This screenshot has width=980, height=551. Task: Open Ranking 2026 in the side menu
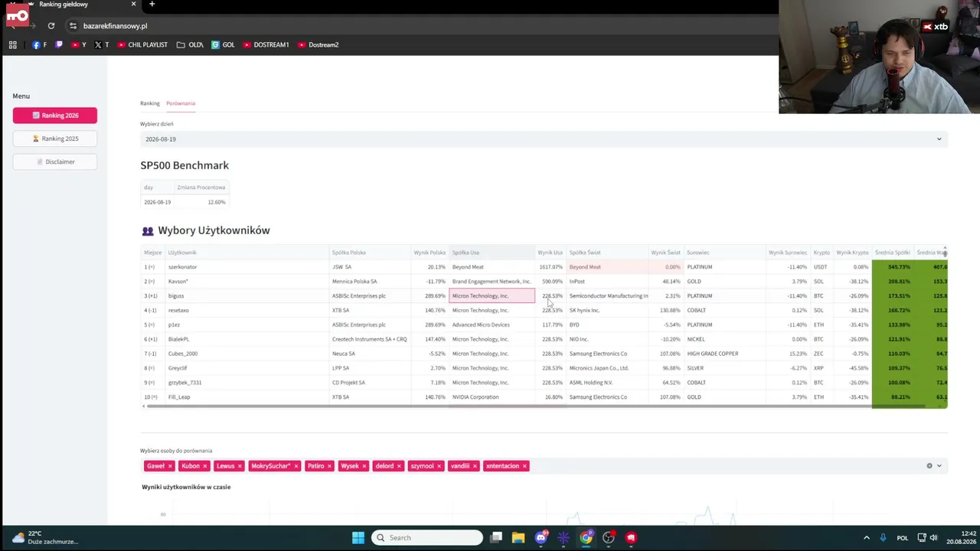click(x=55, y=116)
